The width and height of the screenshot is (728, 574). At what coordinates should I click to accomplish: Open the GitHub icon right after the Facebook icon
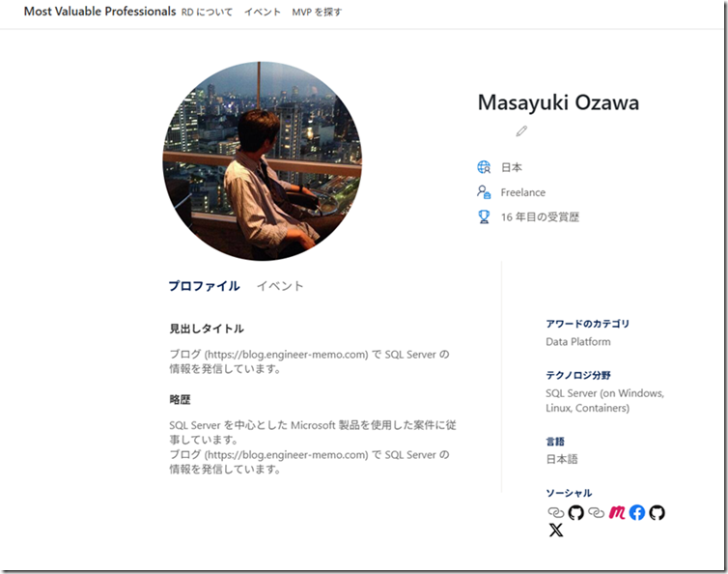pyautogui.click(x=657, y=513)
